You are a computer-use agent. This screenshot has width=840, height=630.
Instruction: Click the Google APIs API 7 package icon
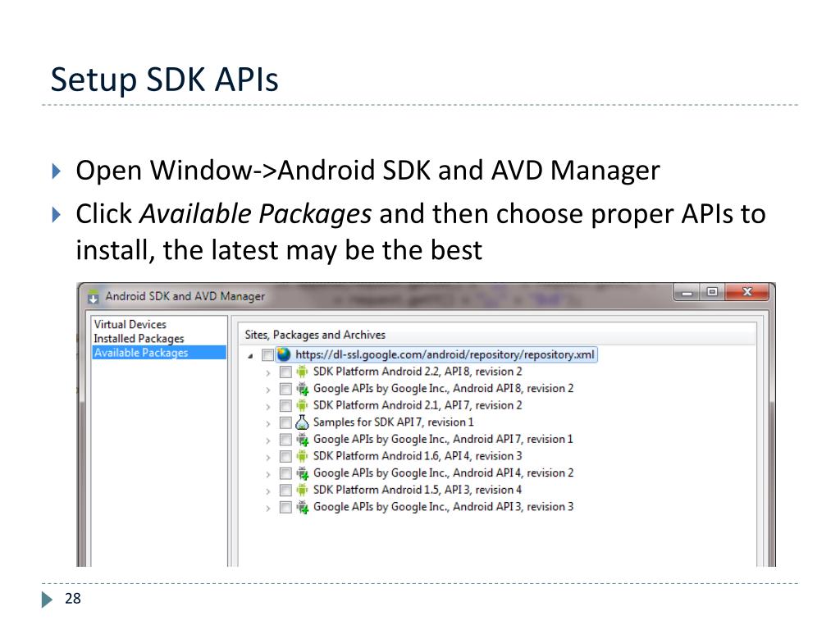point(302,440)
